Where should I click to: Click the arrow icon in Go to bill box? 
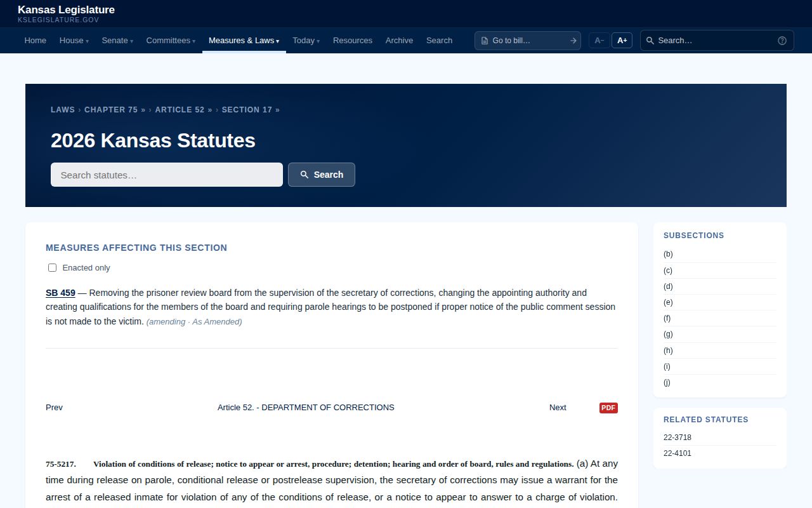[x=573, y=41]
